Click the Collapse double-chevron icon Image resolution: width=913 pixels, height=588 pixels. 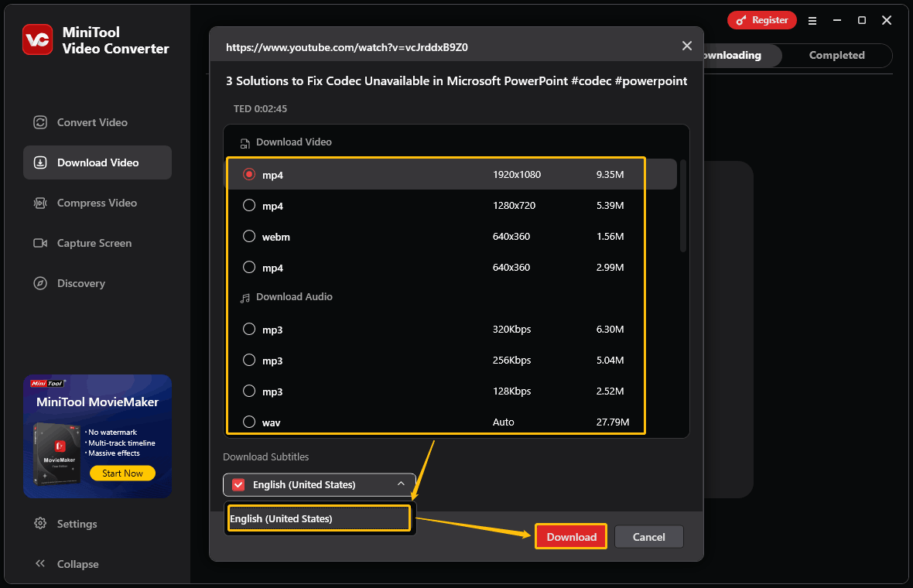(x=40, y=563)
